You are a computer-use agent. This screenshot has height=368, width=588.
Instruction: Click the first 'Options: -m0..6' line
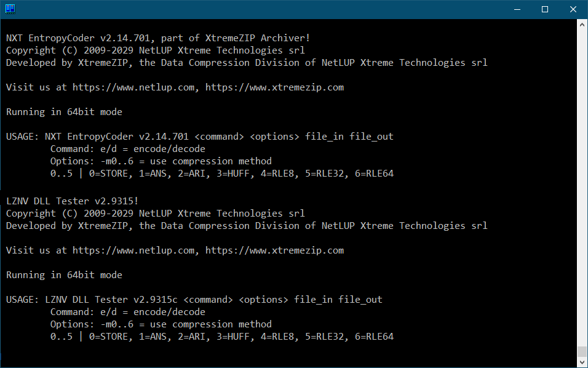click(x=161, y=161)
